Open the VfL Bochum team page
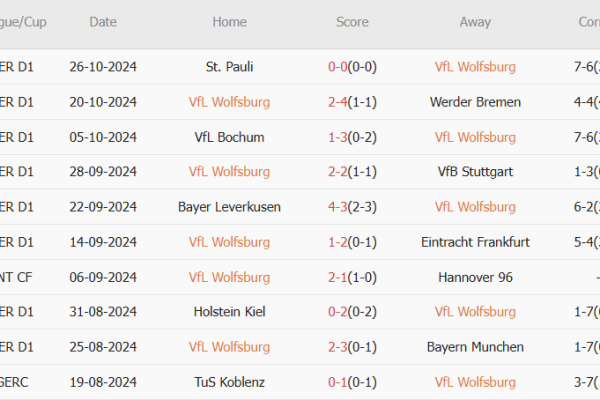 click(229, 137)
